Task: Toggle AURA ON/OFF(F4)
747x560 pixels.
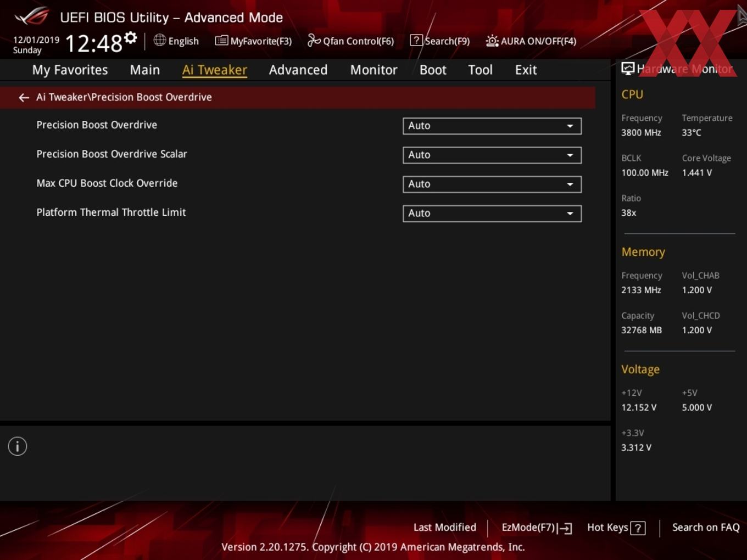Action: (531, 41)
